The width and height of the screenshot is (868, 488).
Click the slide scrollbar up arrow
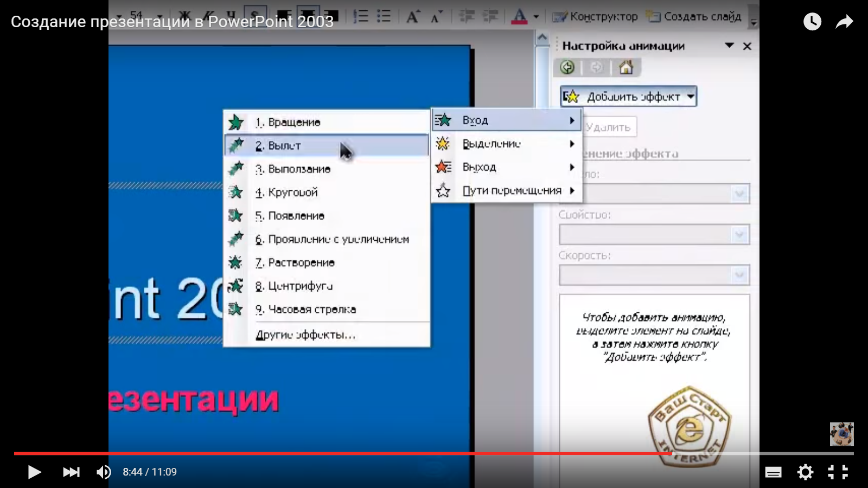click(x=542, y=38)
